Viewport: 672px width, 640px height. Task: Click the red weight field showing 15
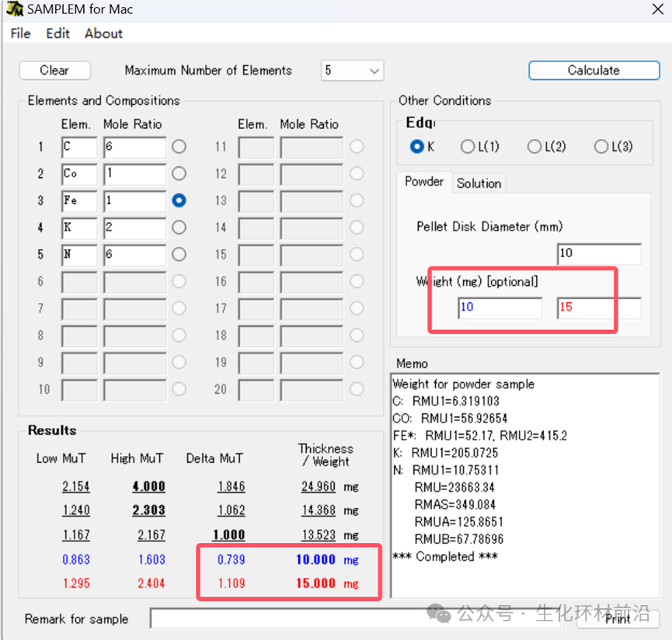tap(599, 308)
